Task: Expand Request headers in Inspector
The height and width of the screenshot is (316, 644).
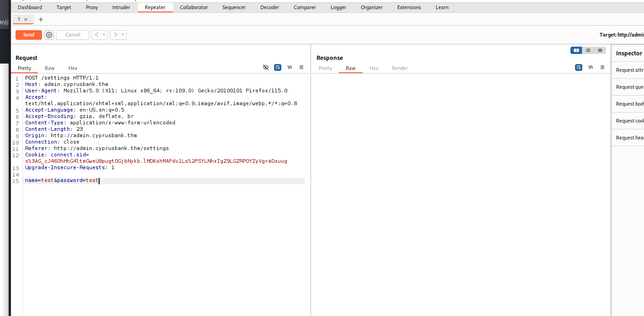Action: (x=630, y=138)
